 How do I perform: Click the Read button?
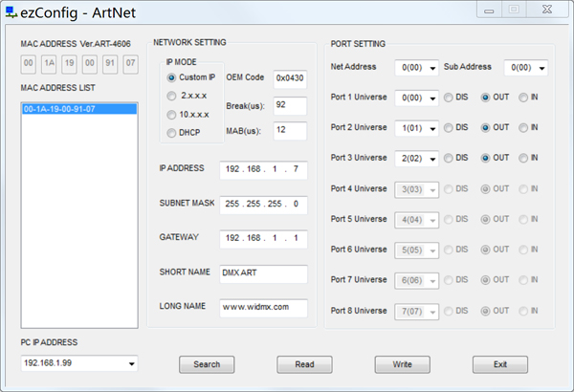(x=304, y=364)
